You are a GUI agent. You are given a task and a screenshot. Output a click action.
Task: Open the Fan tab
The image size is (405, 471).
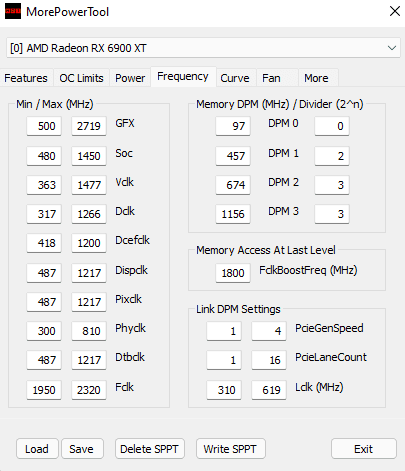(271, 78)
